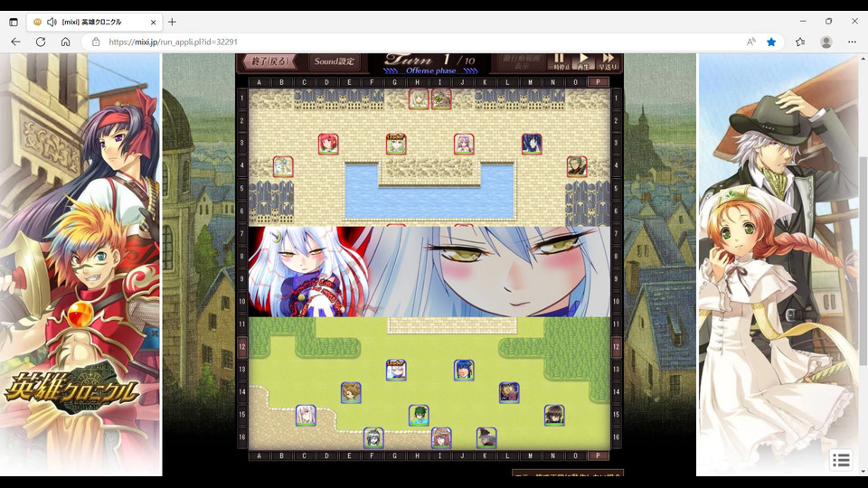Go back to the previous page
Image resolution: width=868 pixels, height=488 pixels.
[15, 42]
